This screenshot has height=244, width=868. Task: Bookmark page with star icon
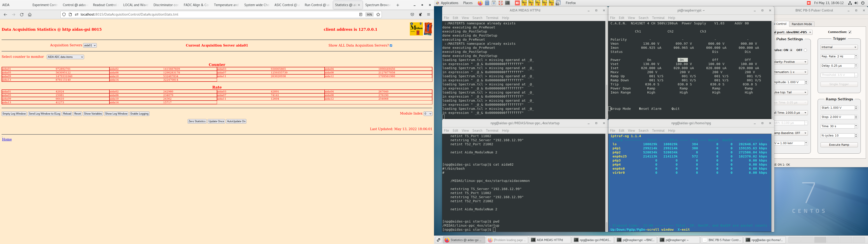(x=378, y=14)
